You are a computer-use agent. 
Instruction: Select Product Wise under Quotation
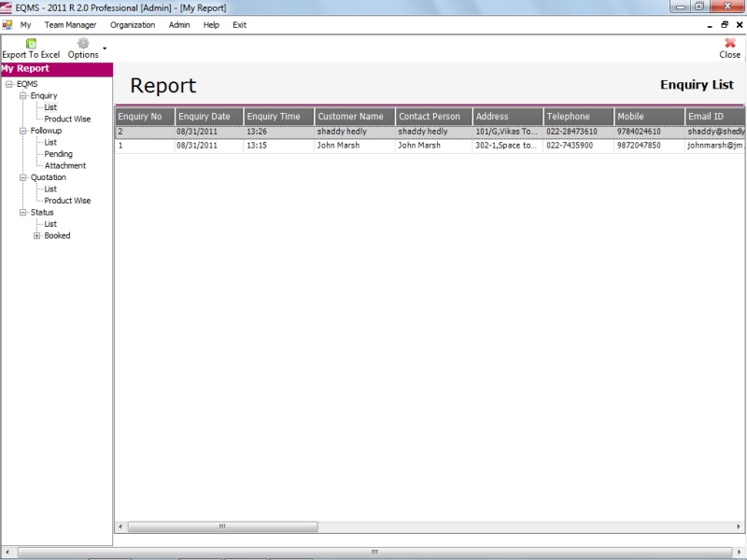point(67,201)
